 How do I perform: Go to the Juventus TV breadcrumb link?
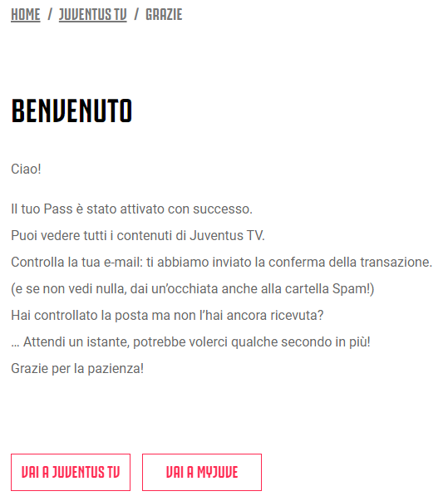click(92, 14)
